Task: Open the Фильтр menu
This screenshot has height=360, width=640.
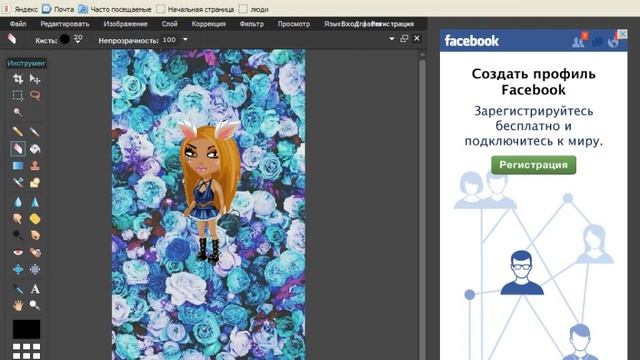Action: click(x=252, y=24)
